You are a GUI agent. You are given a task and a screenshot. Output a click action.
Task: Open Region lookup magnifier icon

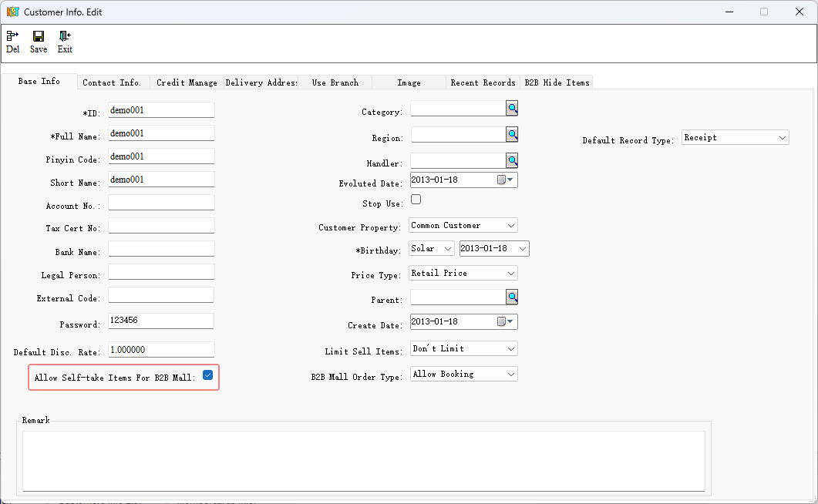pyautogui.click(x=512, y=135)
